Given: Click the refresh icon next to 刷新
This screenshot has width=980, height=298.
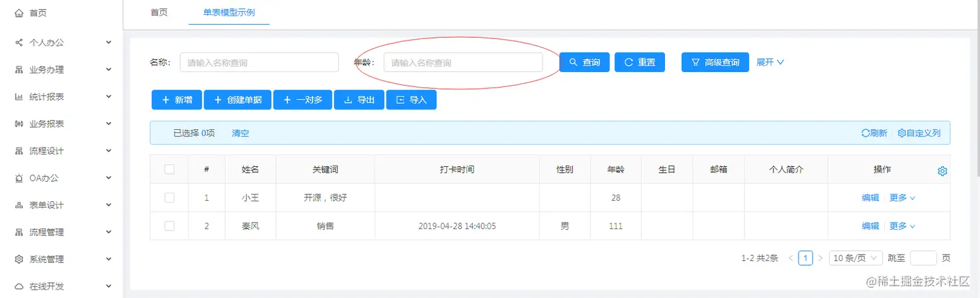Looking at the screenshot, I should 865,133.
